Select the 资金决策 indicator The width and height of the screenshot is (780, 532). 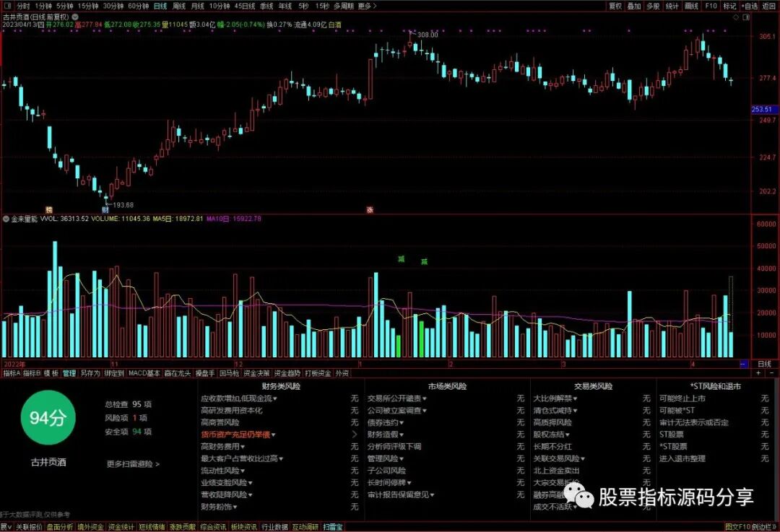coord(256,373)
